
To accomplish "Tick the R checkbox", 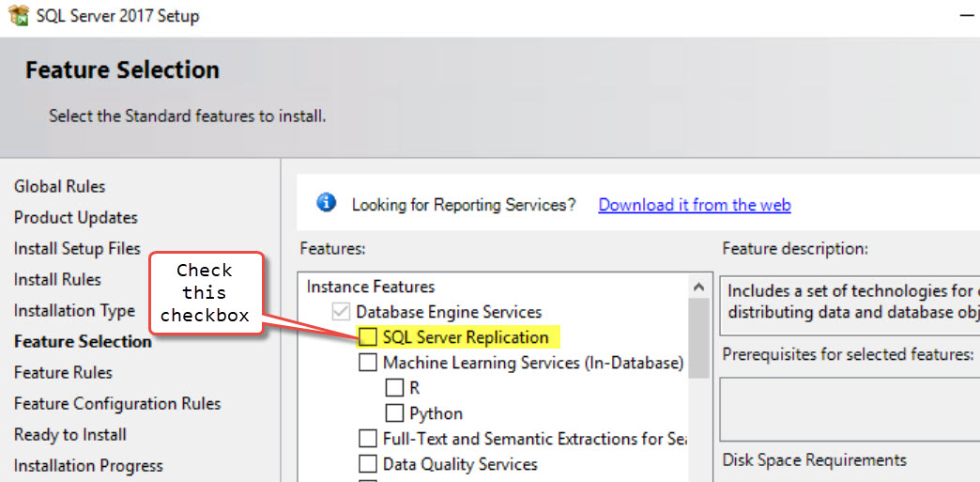I will 394,388.
